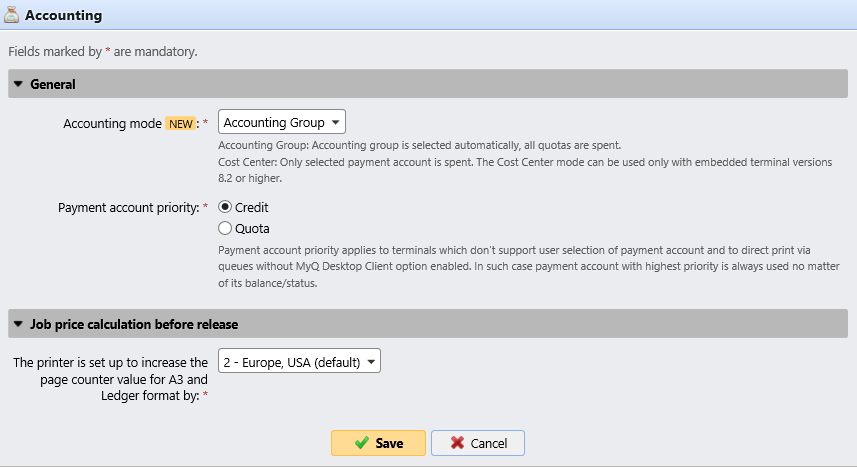Select the Quota radio button
This screenshot has height=467, width=857.
click(225, 228)
